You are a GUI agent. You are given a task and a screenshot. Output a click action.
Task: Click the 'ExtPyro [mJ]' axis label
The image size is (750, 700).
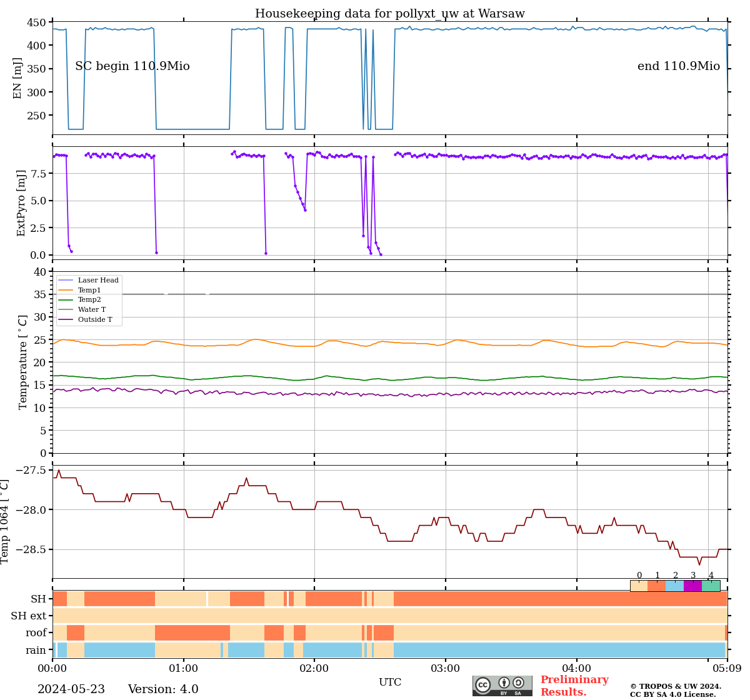[21, 203]
